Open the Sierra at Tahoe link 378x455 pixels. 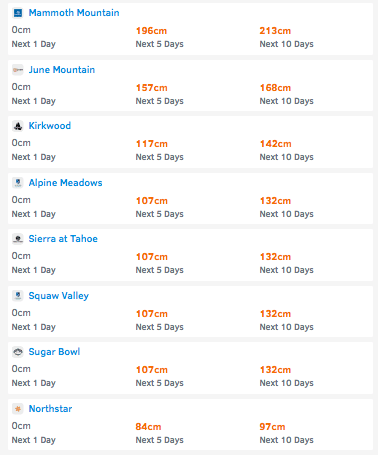(x=63, y=239)
